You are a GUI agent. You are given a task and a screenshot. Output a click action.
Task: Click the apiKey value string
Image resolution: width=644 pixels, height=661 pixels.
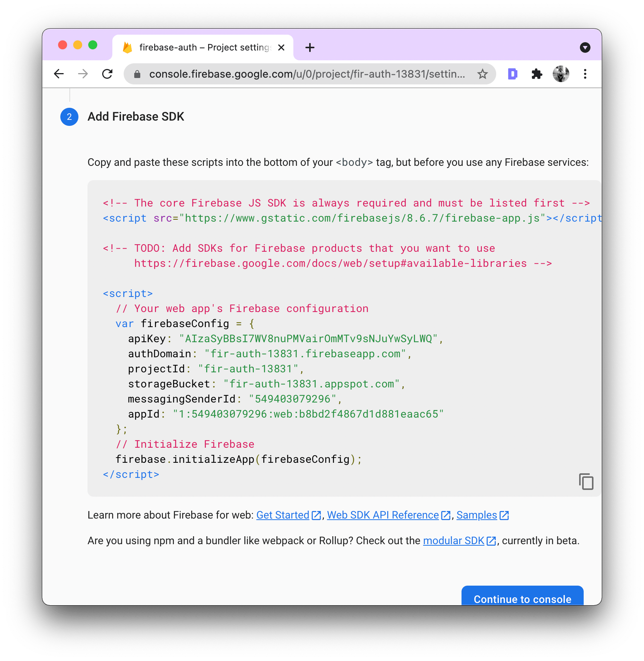pyautogui.click(x=308, y=339)
